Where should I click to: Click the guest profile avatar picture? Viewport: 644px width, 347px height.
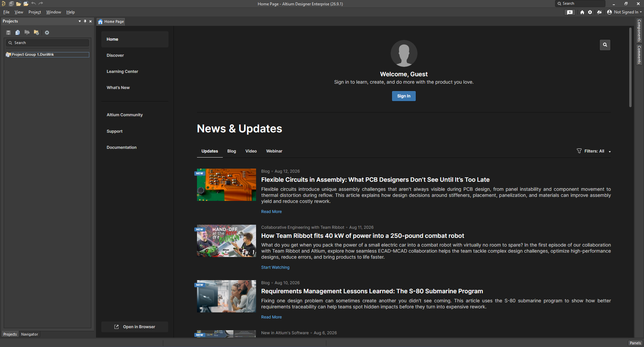pyautogui.click(x=404, y=53)
